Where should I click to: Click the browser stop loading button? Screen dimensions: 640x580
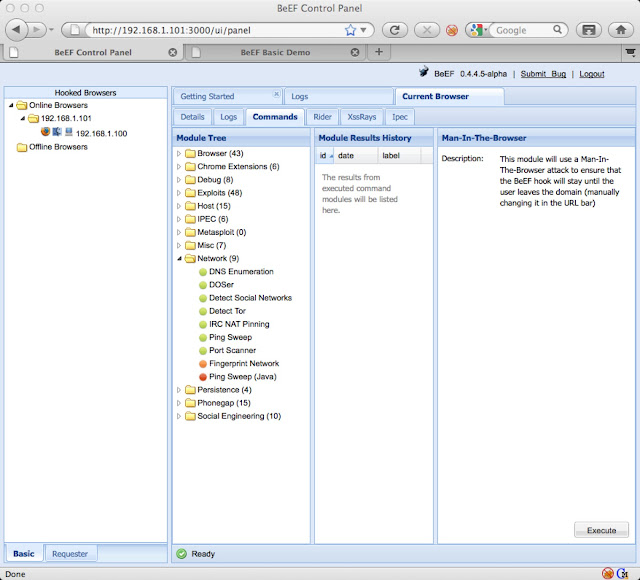click(427, 29)
